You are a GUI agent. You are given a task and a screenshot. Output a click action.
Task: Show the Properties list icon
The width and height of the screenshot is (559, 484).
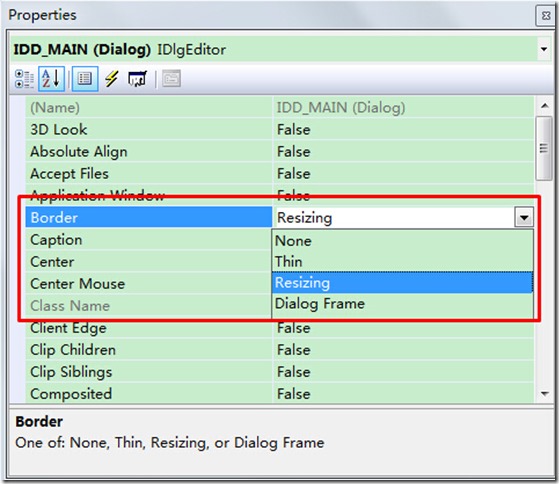click(85, 79)
